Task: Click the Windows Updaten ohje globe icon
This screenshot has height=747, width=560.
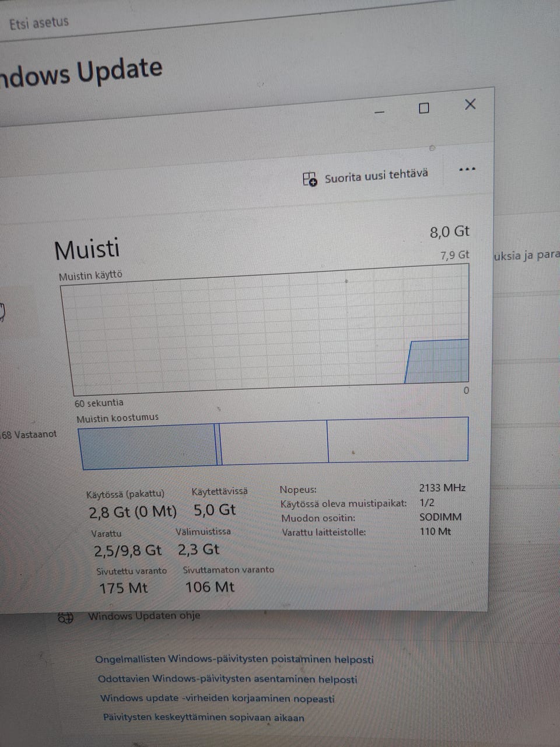Action: pyautogui.click(x=65, y=617)
